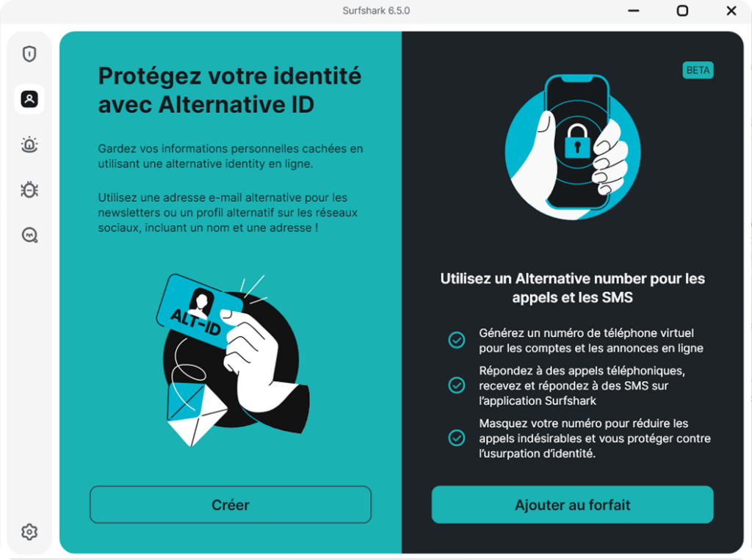This screenshot has width=752, height=560.
Task: Click the Créer button
Action: 230,505
